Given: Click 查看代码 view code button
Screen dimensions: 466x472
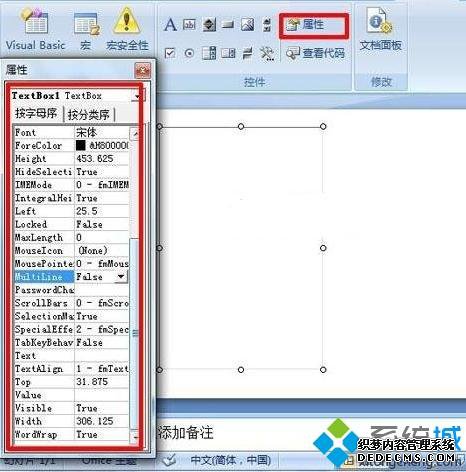Looking at the screenshot, I should [315, 53].
